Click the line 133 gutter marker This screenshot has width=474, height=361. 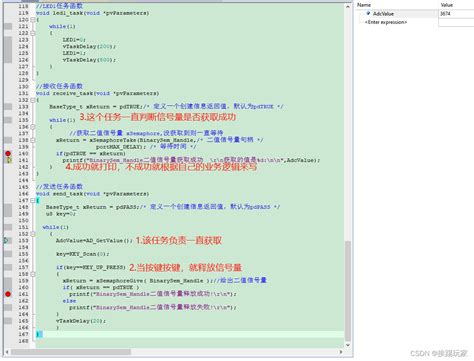[x=8, y=107]
